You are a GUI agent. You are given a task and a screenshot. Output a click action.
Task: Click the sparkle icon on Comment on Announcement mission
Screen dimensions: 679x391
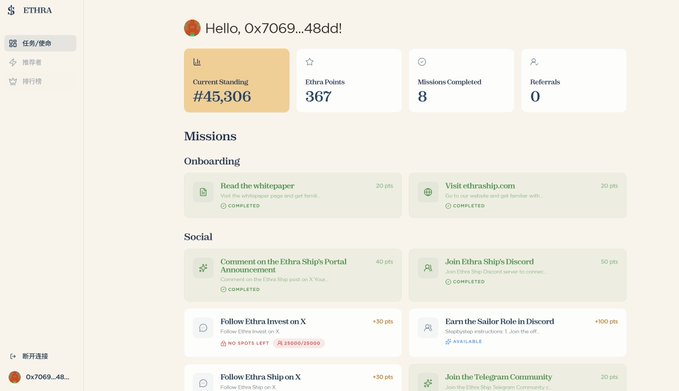[203, 268]
